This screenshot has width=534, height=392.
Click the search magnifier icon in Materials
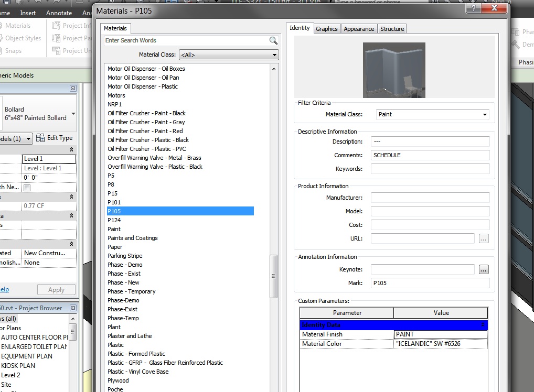[x=273, y=40]
